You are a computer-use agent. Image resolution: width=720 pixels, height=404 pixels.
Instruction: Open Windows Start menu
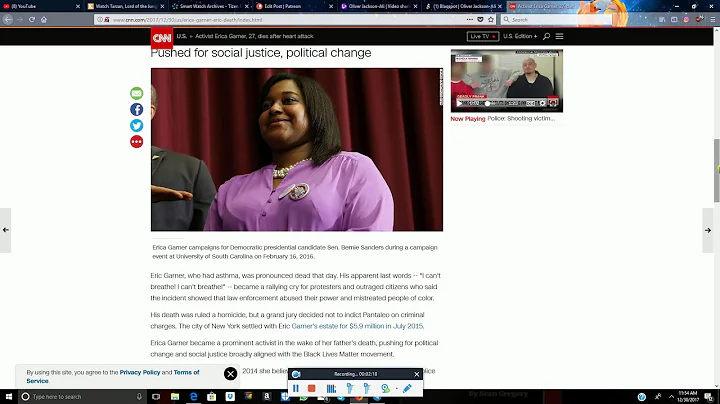pos(9,396)
